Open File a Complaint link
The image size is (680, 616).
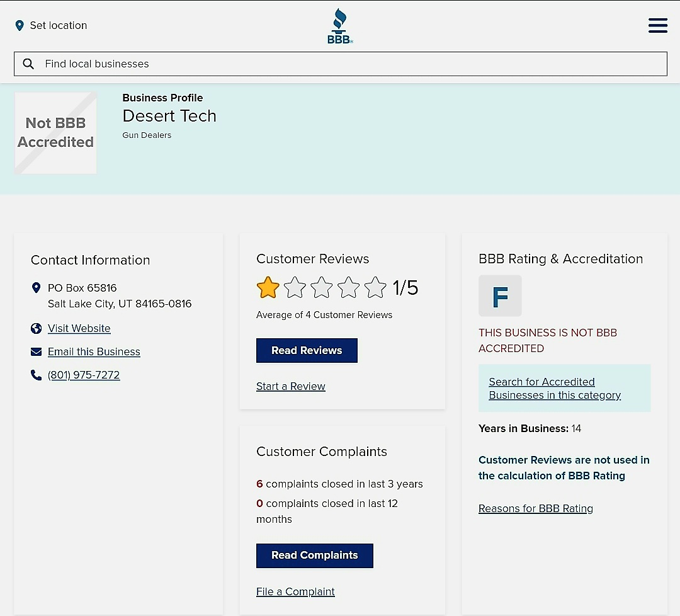(295, 591)
